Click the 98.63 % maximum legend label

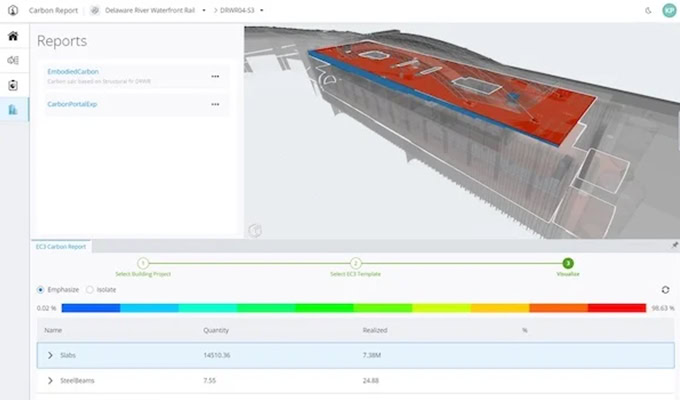[x=663, y=308]
